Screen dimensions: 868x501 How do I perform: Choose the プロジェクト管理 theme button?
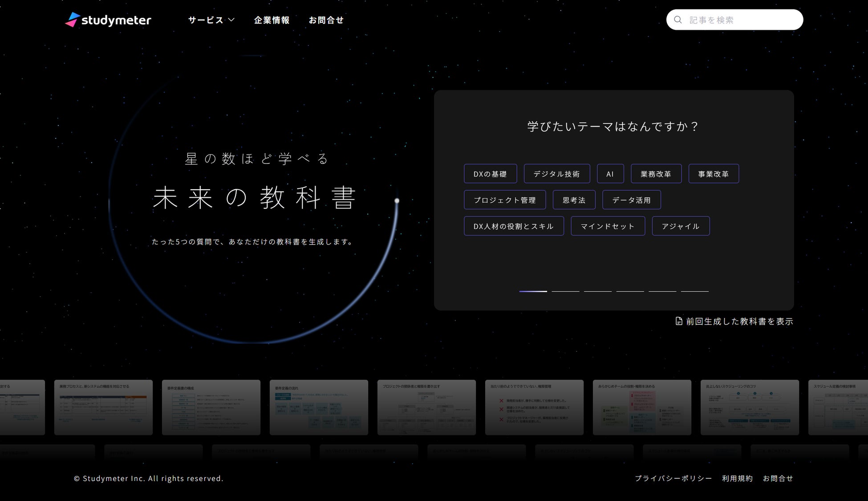pyautogui.click(x=504, y=200)
